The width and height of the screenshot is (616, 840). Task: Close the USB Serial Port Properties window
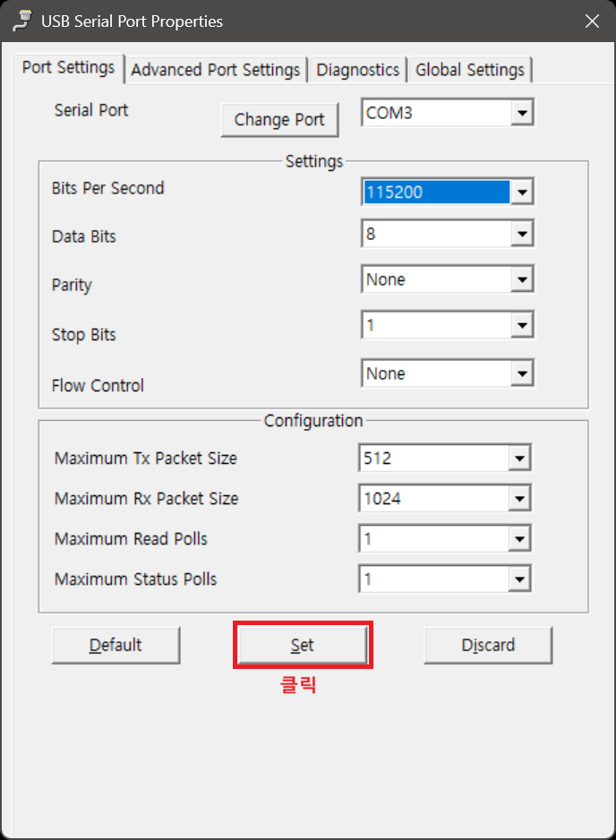[592, 21]
